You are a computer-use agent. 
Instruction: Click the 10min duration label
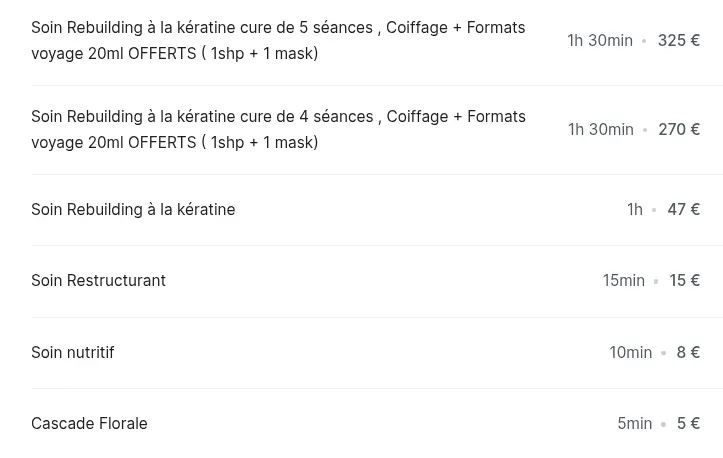[x=630, y=352]
